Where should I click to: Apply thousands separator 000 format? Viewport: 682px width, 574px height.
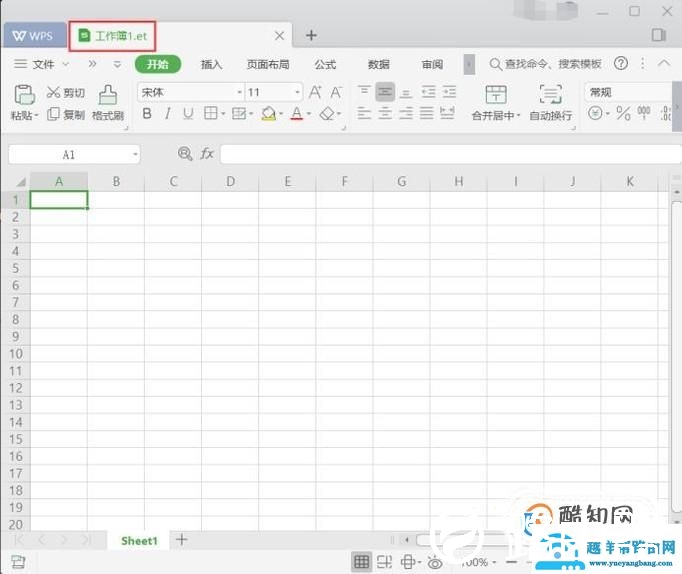coord(644,113)
